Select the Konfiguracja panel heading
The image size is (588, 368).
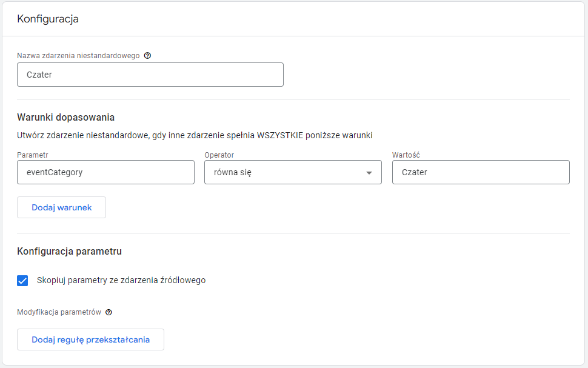(48, 19)
